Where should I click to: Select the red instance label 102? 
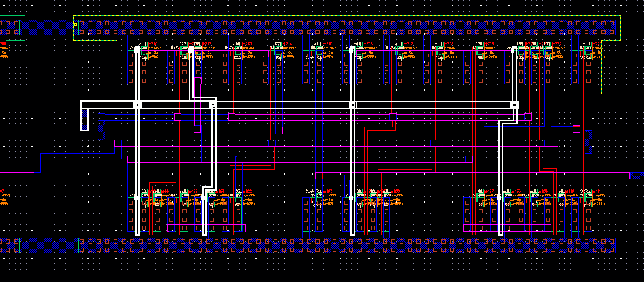click(x=247, y=191)
